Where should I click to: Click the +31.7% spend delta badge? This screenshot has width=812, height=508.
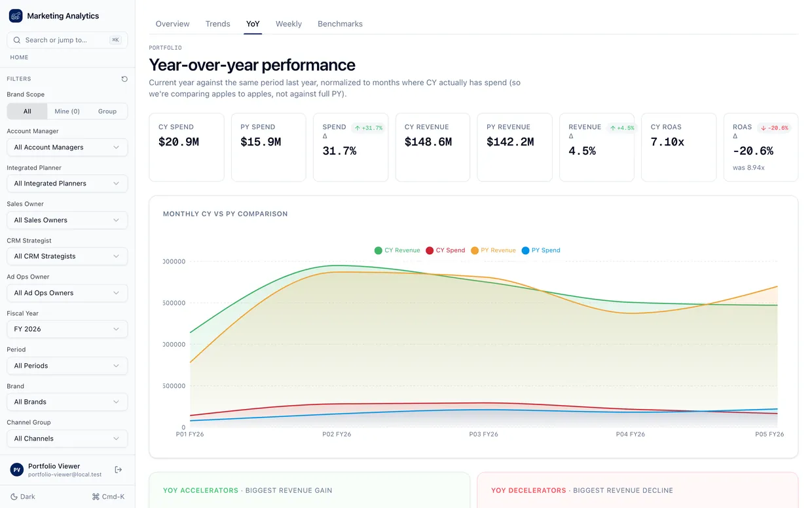pyautogui.click(x=368, y=128)
